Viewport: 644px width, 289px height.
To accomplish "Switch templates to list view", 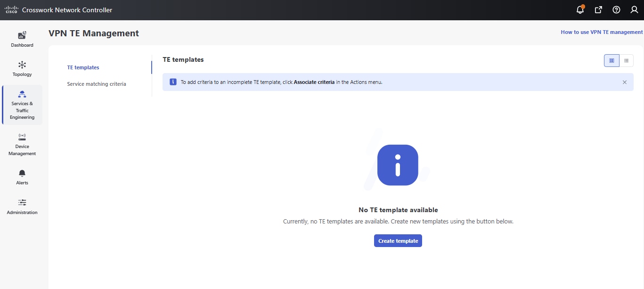I will click(627, 60).
